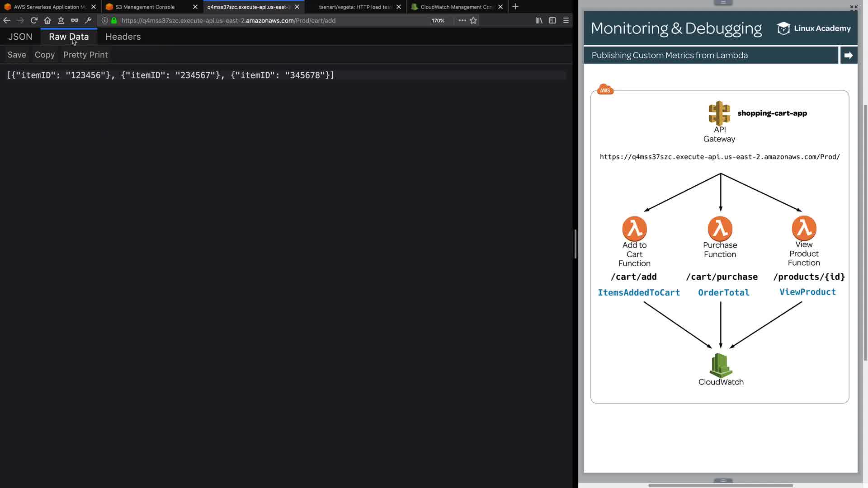868x488 pixels.
Task: View site security lock information
Action: 114,20
